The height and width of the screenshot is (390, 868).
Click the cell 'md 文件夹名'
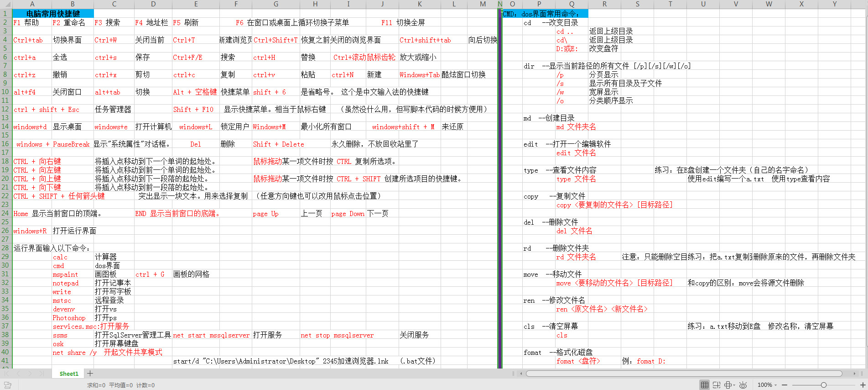(x=576, y=126)
